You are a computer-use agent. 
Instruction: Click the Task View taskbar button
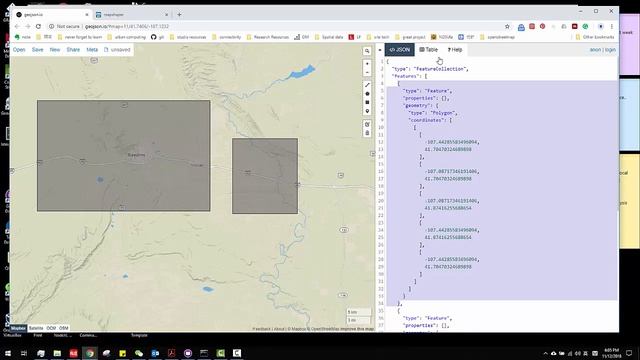(x=24, y=353)
